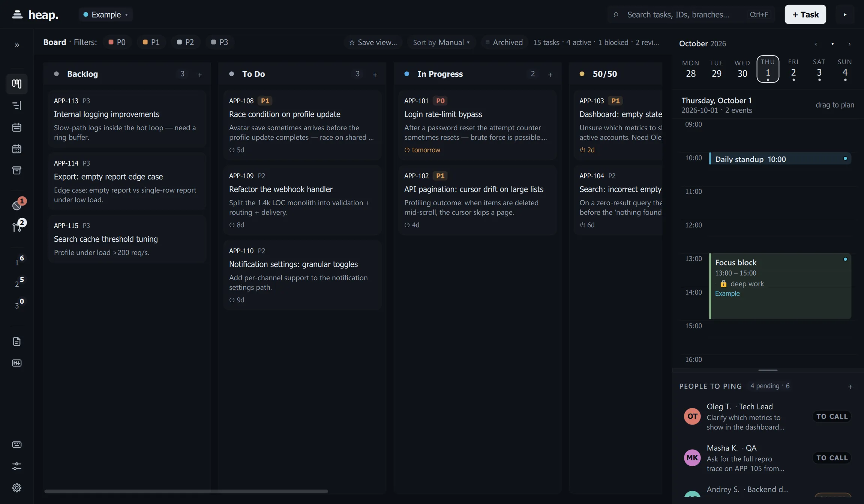Open the Board view sidebar icon
The width and height of the screenshot is (864, 504).
17,84
